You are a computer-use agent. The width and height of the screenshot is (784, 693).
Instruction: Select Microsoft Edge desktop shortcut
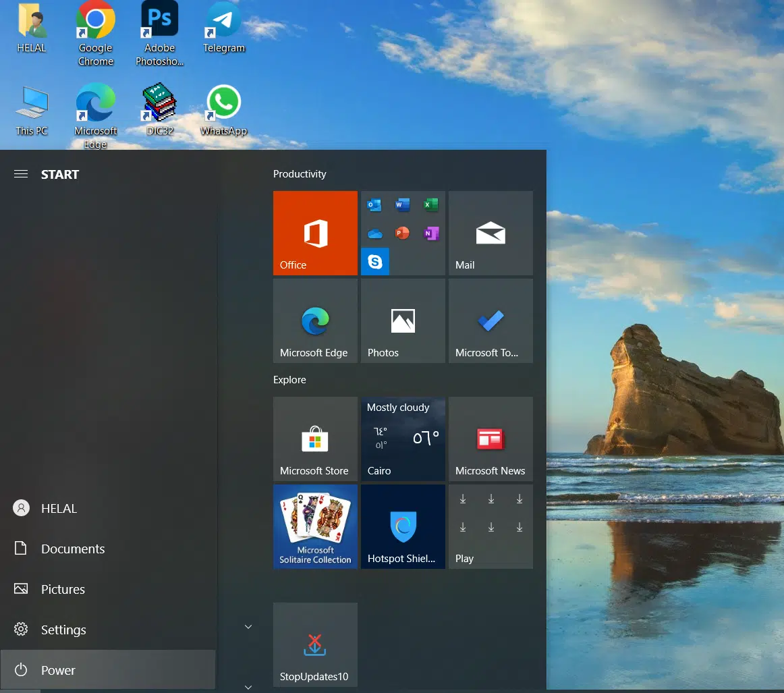(96, 116)
